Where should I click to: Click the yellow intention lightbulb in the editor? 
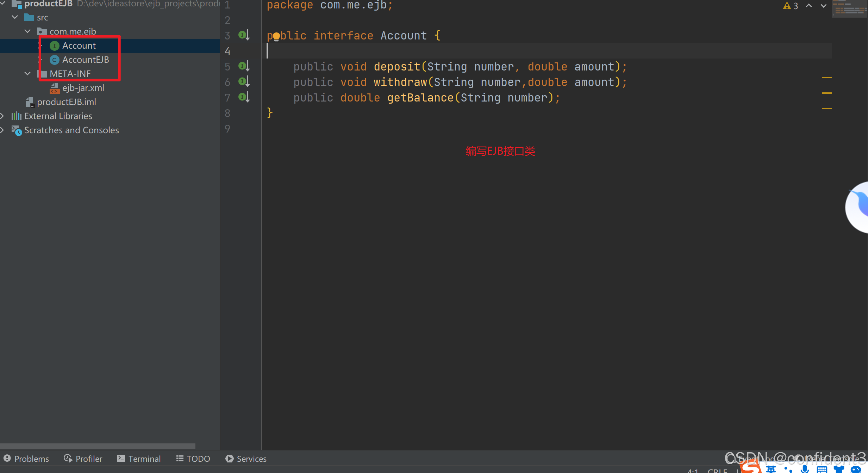point(276,36)
